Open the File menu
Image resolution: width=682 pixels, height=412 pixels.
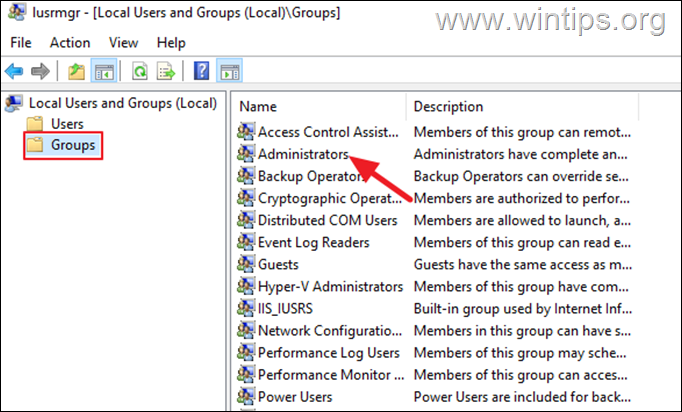pyautogui.click(x=21, y=43)
